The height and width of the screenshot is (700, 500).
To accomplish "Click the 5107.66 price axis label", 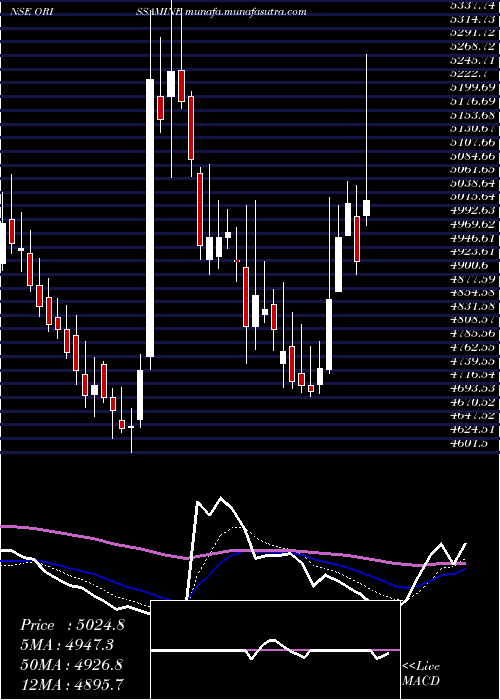I will coord(471,142).
